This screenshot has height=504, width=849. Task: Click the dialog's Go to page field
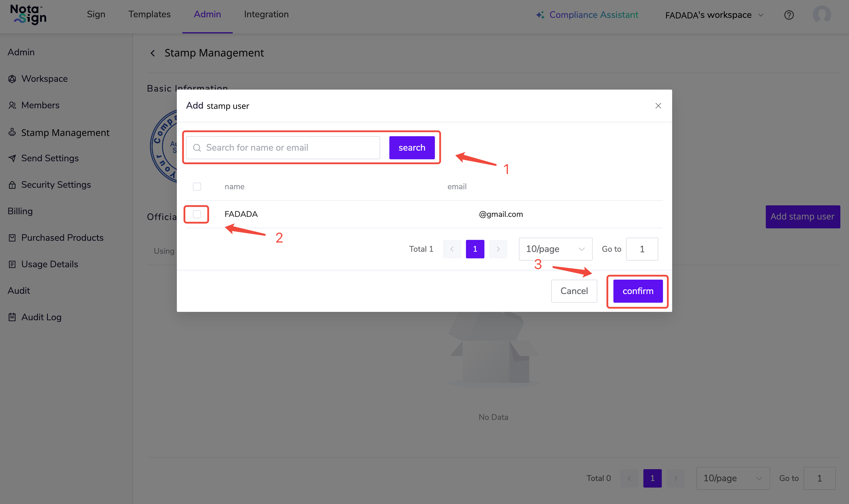click(x=642, y=249)
